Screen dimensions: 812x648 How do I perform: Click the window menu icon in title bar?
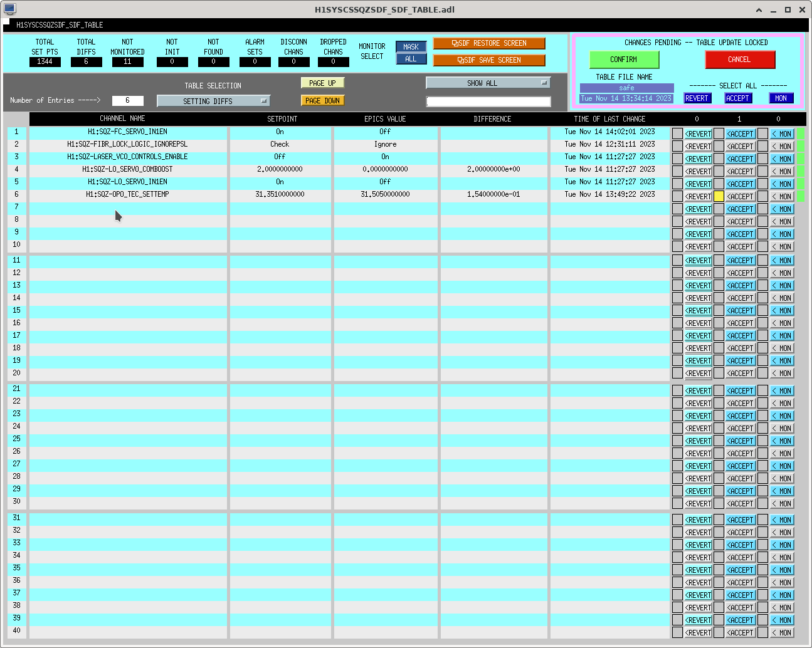click(x=9, y=9)
